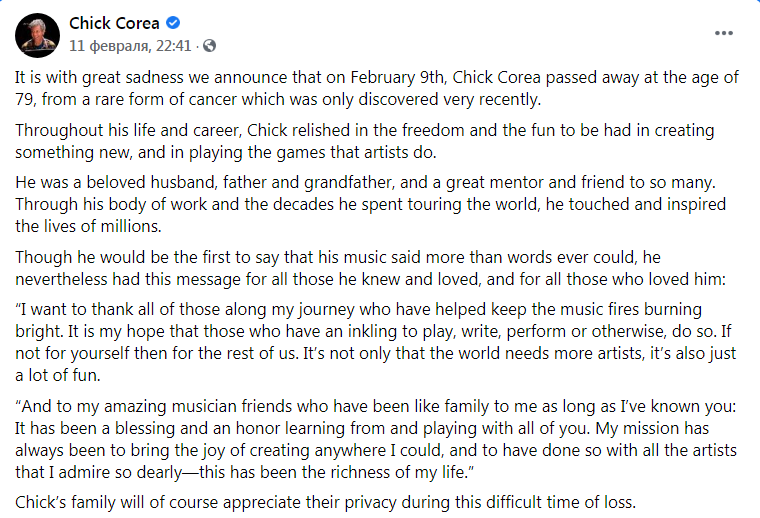Open the post timestamp 11 февраля, 22:41

pos(130,46)
